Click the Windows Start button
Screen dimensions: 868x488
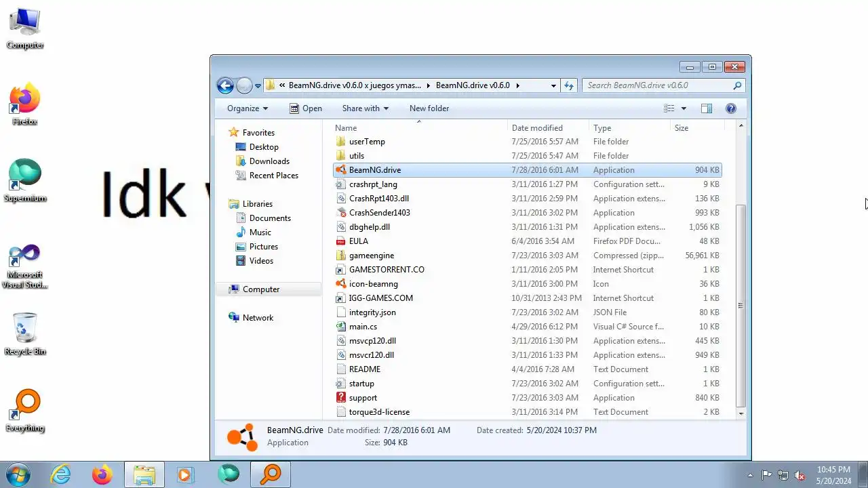(x=18, y=474)
